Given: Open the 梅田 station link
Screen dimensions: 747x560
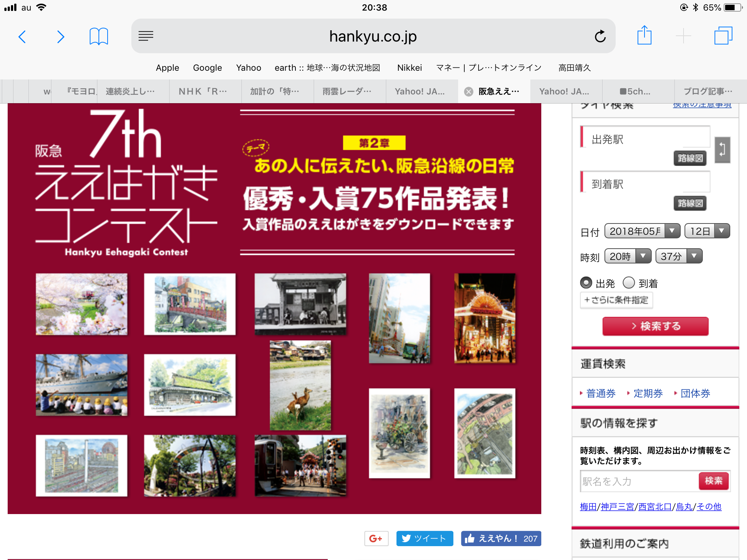Looking at the screenshot, I should 588,506.
